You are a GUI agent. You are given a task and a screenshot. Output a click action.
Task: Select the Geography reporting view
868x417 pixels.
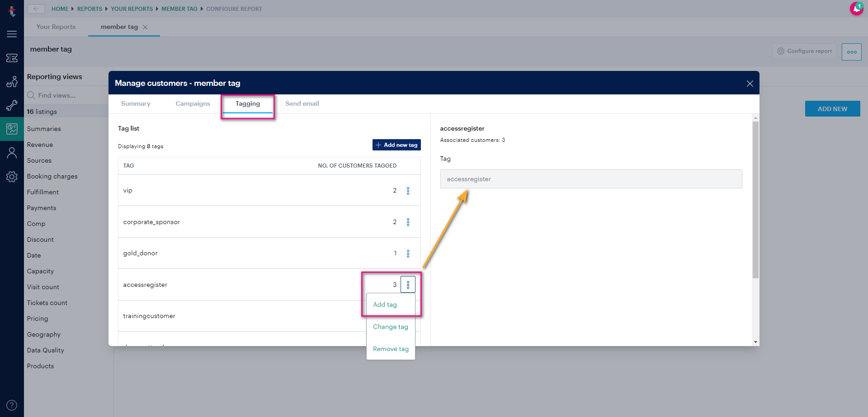[x=44, y=334]
